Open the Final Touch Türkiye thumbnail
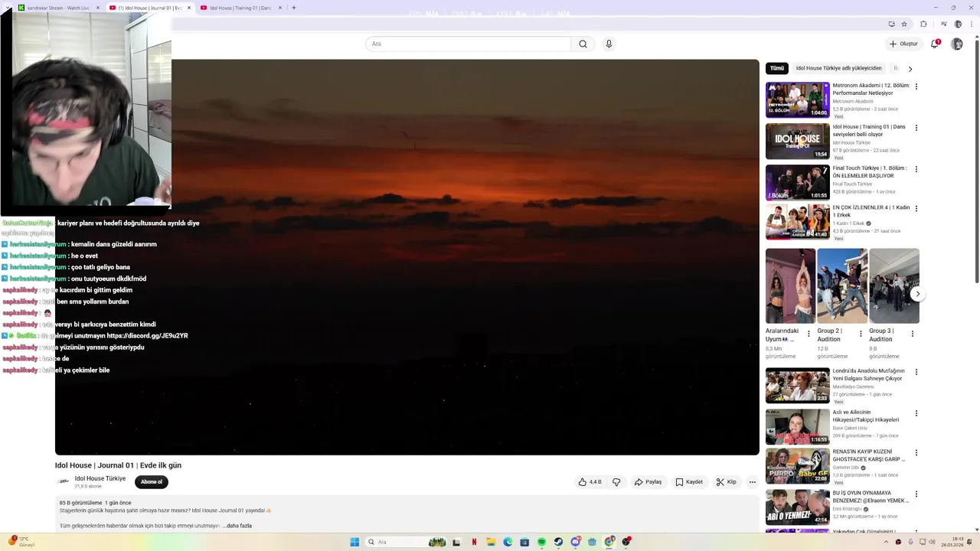Screen dimensions: 980x551 point(798,182)
